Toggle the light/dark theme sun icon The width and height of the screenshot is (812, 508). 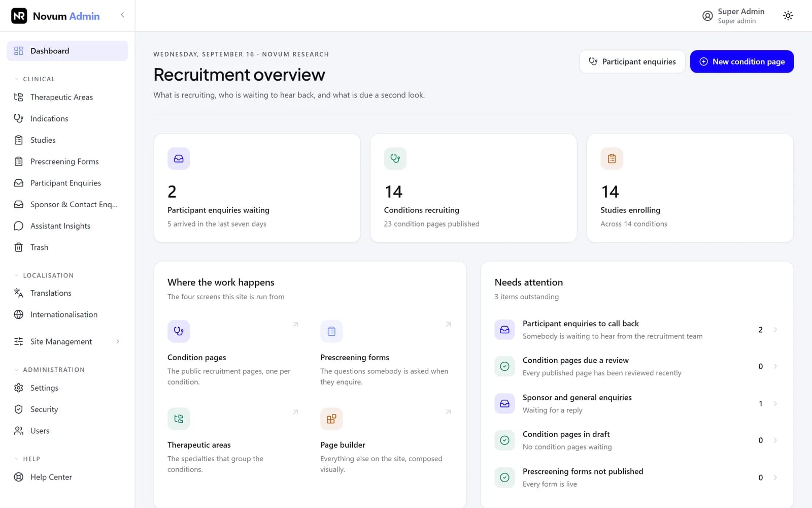point(788,16)
